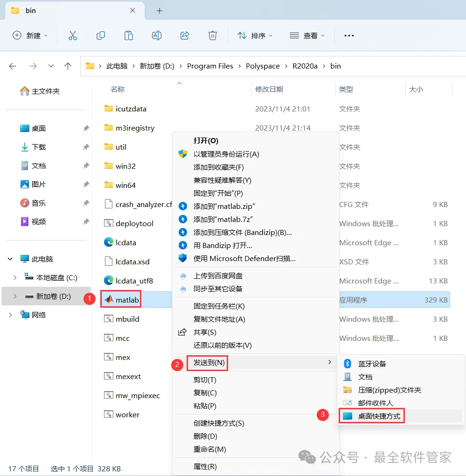Image resolution: width=466 pixels, height=476 pixels.
Task: Click the 音乐 music icon in sidebar
Action: click(x=24, y=203)
